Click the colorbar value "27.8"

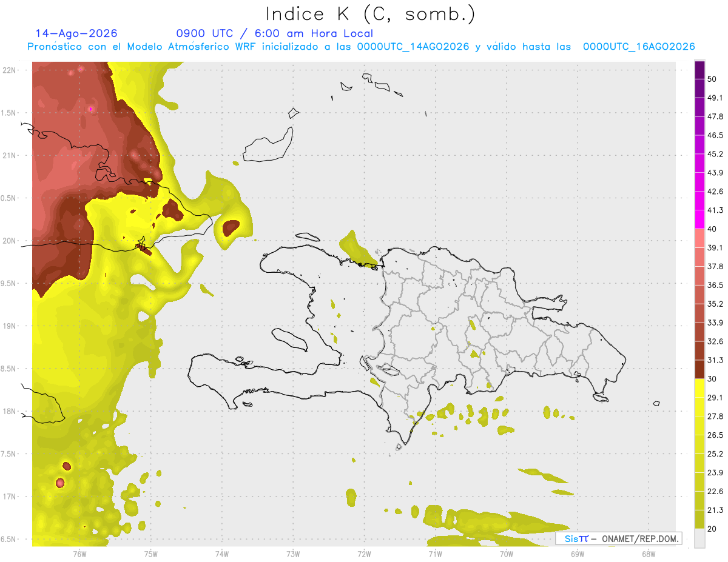point(715,416)
